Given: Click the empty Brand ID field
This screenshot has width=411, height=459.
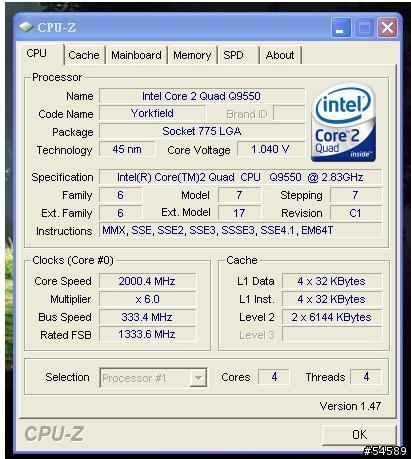Looking at the screenshot, I should coord(289,114).
